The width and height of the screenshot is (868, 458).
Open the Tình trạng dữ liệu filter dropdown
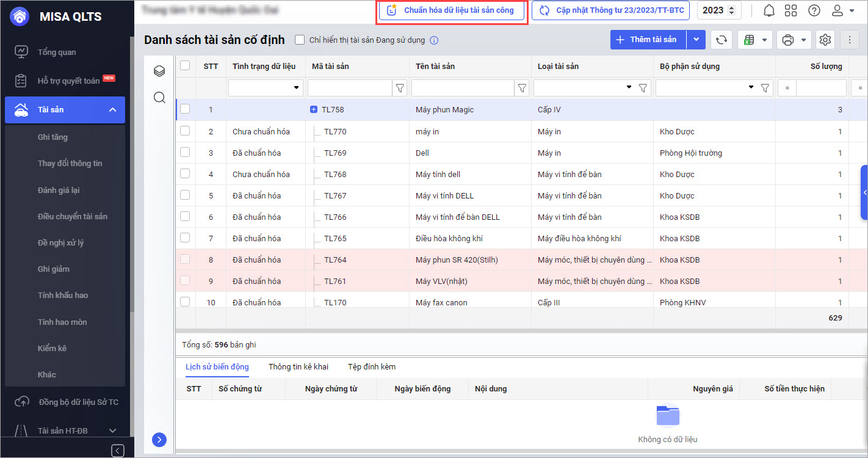click(266, 89)
